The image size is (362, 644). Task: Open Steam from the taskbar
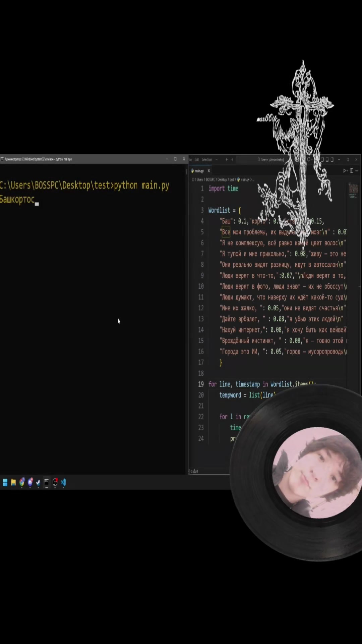pos(38,482)
